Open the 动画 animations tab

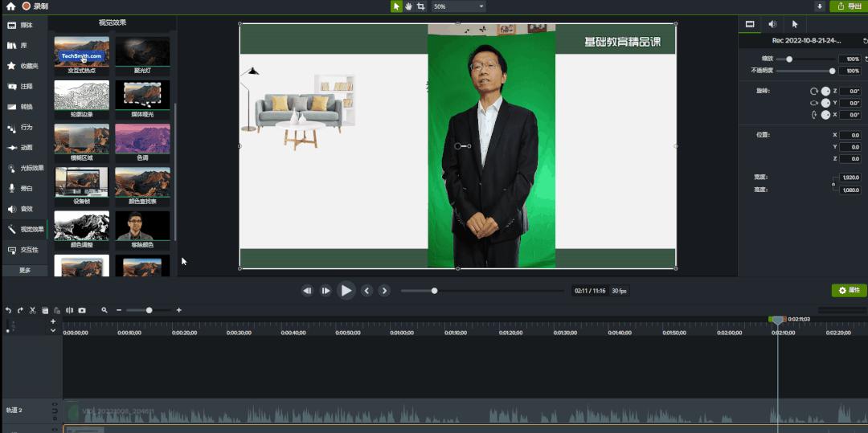pos(24,148)
